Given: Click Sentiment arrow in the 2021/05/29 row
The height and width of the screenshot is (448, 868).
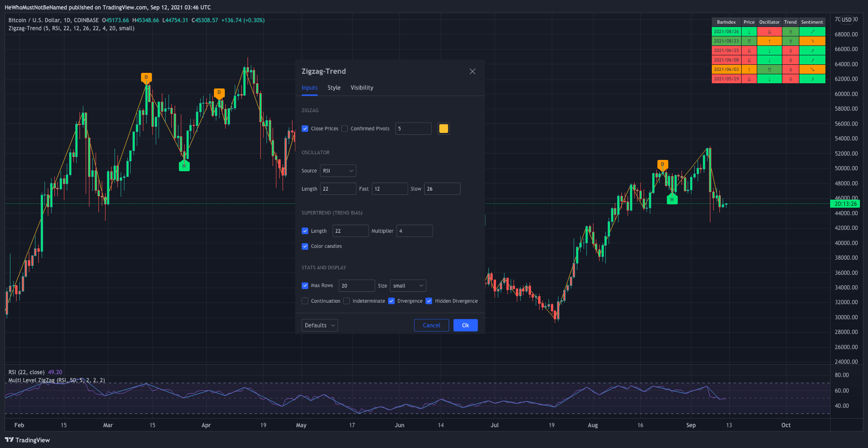Looking at the screenshot, I should tap(812, 79).
